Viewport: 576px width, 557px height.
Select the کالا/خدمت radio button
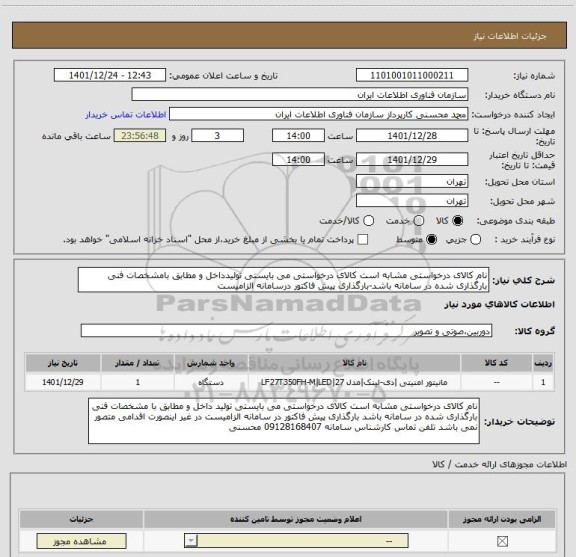[368, 221]
